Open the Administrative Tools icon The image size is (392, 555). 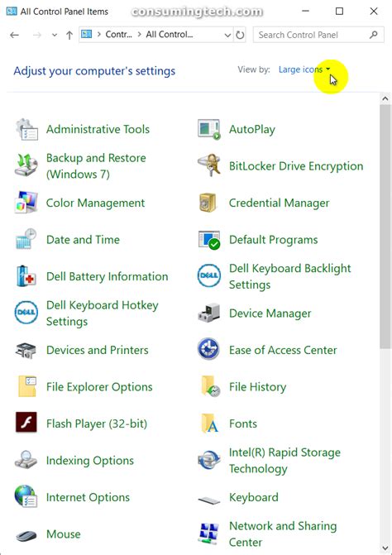click(26, 130)
